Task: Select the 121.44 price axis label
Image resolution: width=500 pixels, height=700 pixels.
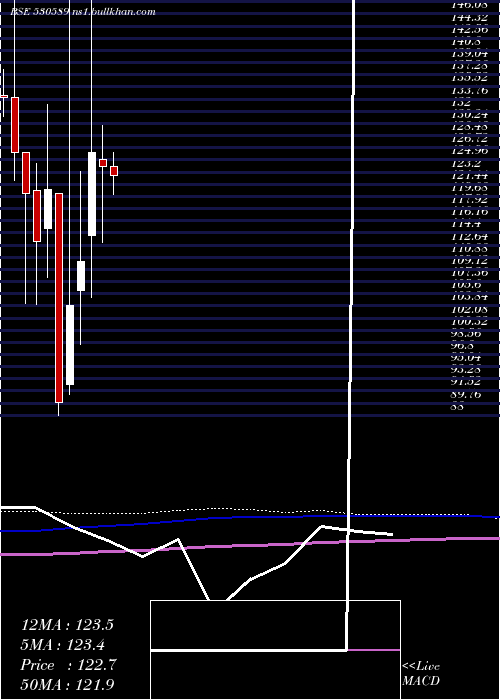Action: coord(469,176)
